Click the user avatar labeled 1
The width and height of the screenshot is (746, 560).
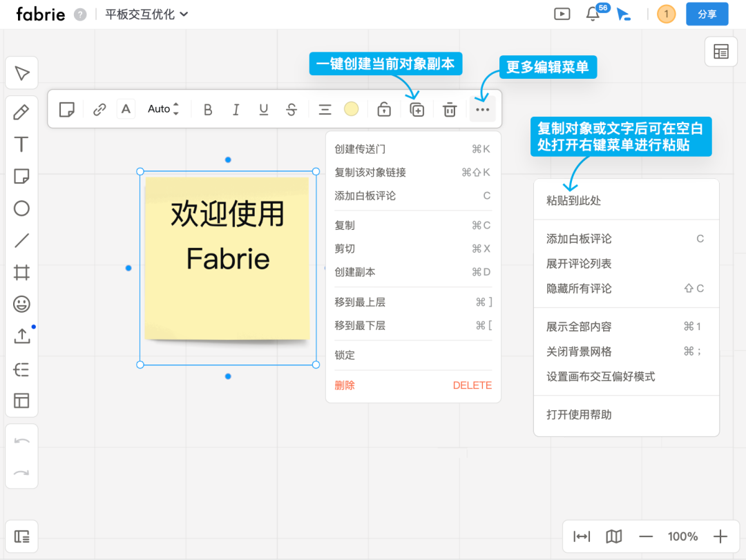point(666,15)
